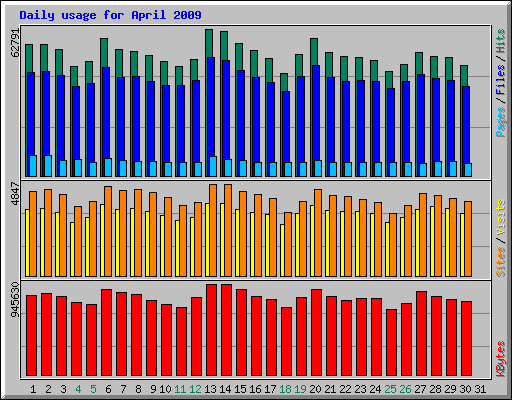Screen dimensions: 512x400
Task: Click green weekend day label 4
Action: pyautogui.click(x=78, y=389)
